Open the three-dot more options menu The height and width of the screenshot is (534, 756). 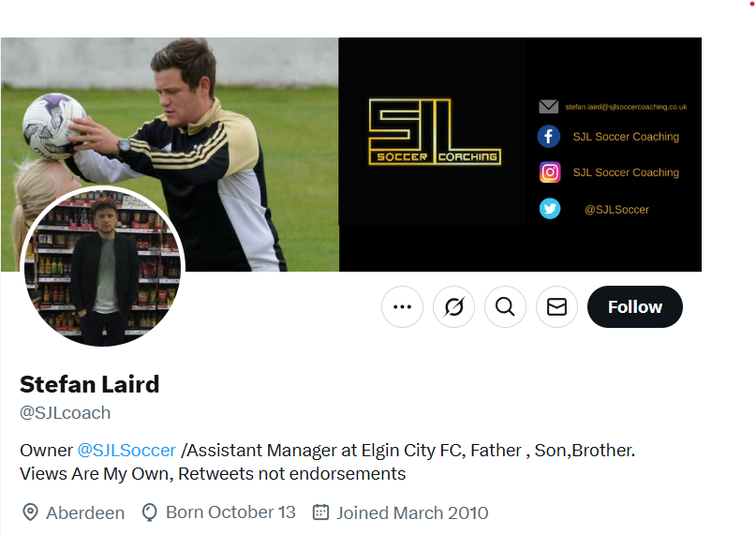click(x=402, y=306)
